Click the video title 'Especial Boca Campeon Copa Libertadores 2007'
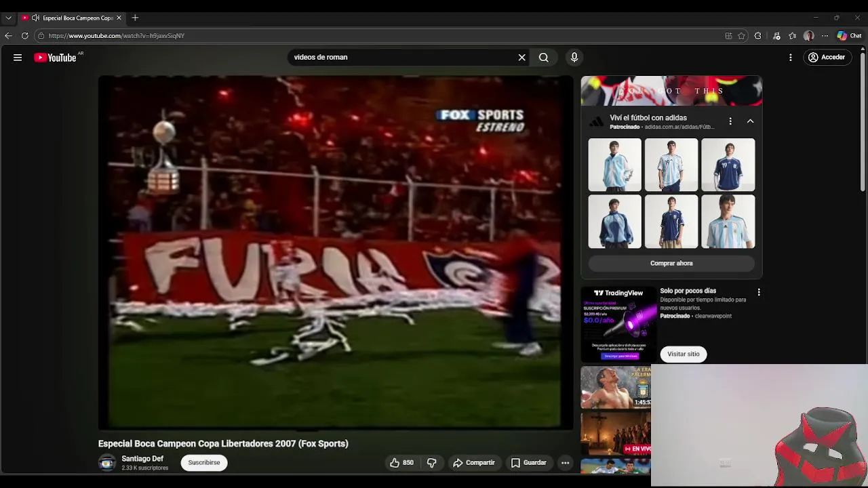 tap(223, 443)
